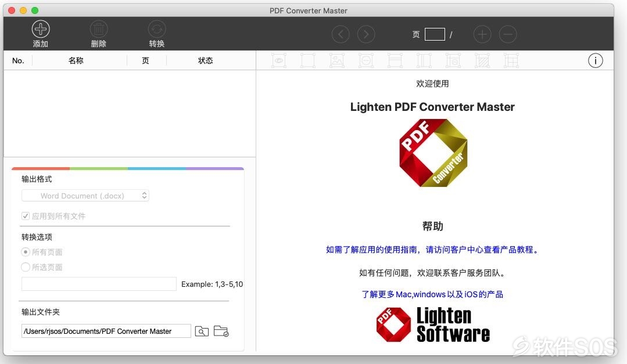Click the 转换选项 label
The height and width of the screenshot is (364, 627).
coord(37,237)
